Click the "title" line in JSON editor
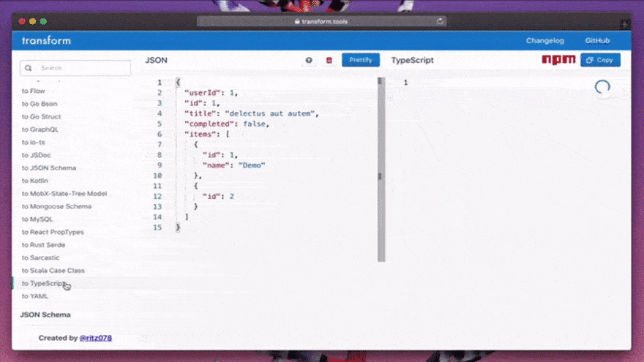644x362 pixels. (251, 113)
